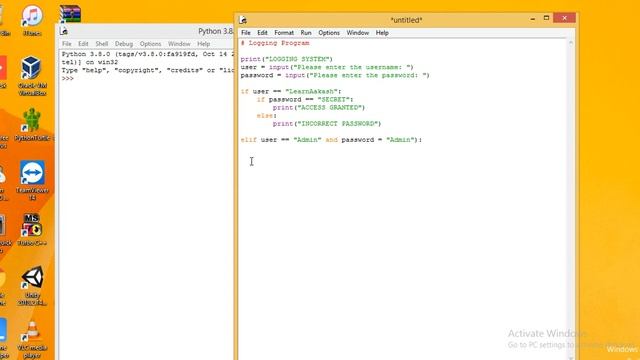The image size is (640, 360).
Task: Click the *untitled* window title
Action: (406, 20)
